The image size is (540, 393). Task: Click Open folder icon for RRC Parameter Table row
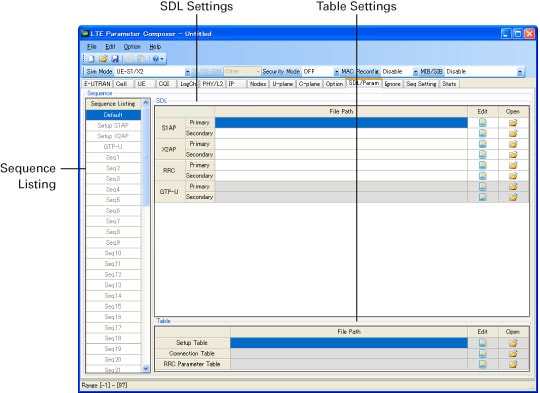(x=513, y=364)
